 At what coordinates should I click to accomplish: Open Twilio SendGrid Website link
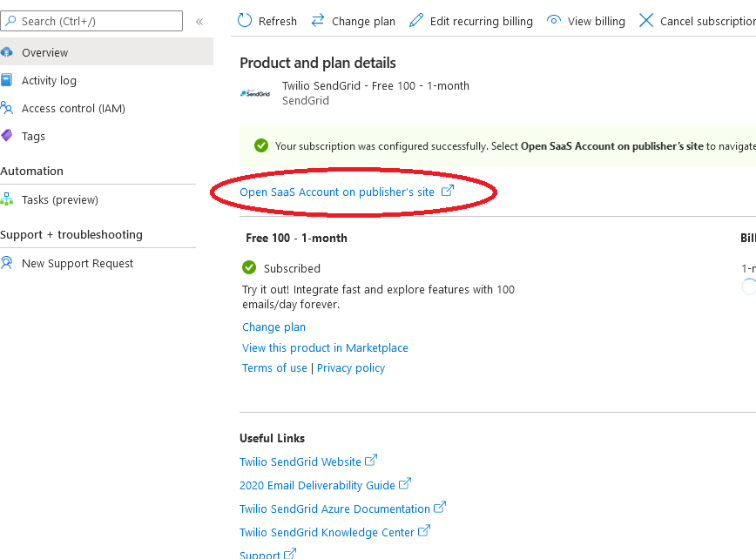pos(300,461)
